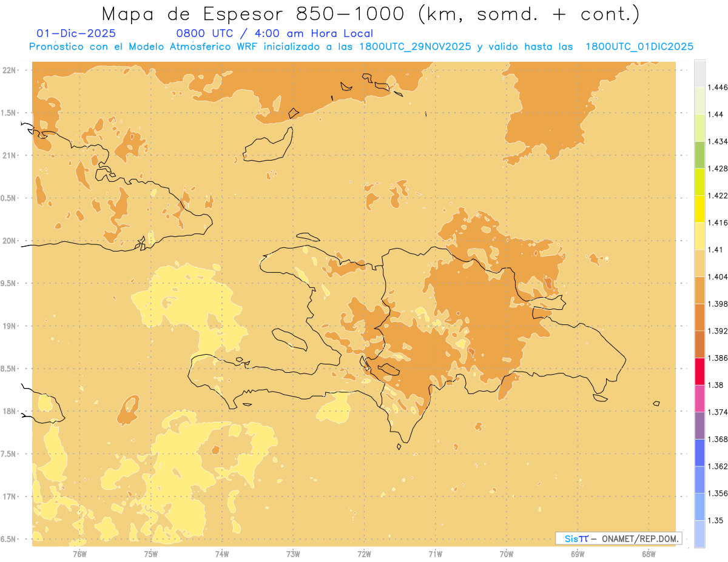Viewport: 728px width, 562px height.
Task: Click the legend value '1.362'
Action: pos(718,466)
